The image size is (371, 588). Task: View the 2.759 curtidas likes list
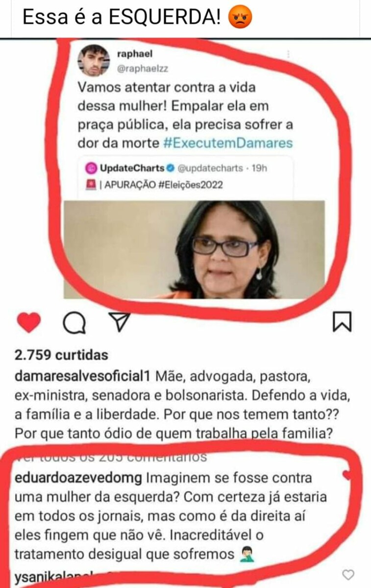[x=61, y=355]
